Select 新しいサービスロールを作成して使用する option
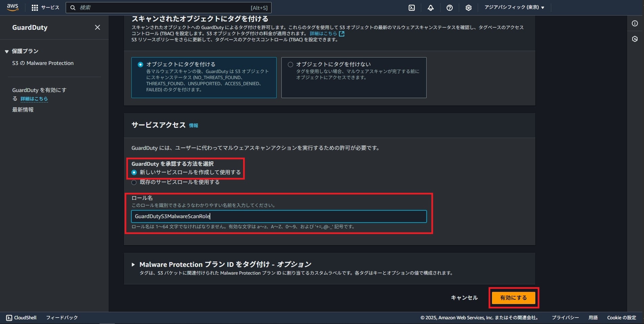Screen dimensions: 644x324 [x=134, y=172]
